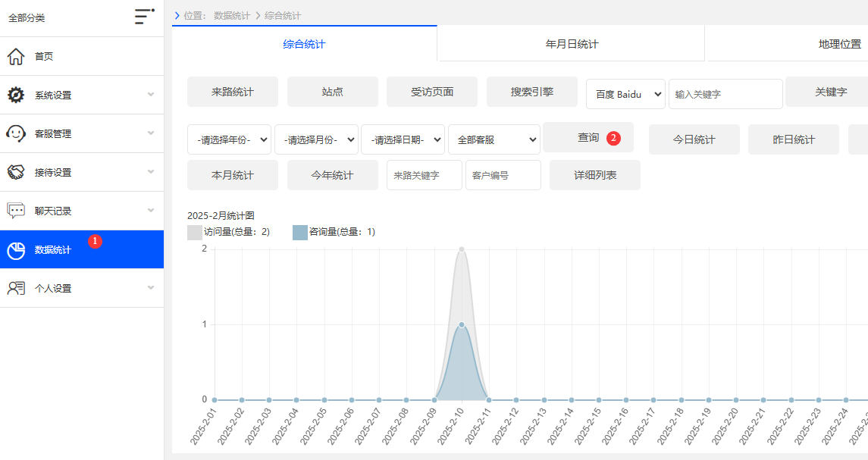Screen dimensions: 868x460
Task: Show this year's stats via 今年统计
Action: 332,175
